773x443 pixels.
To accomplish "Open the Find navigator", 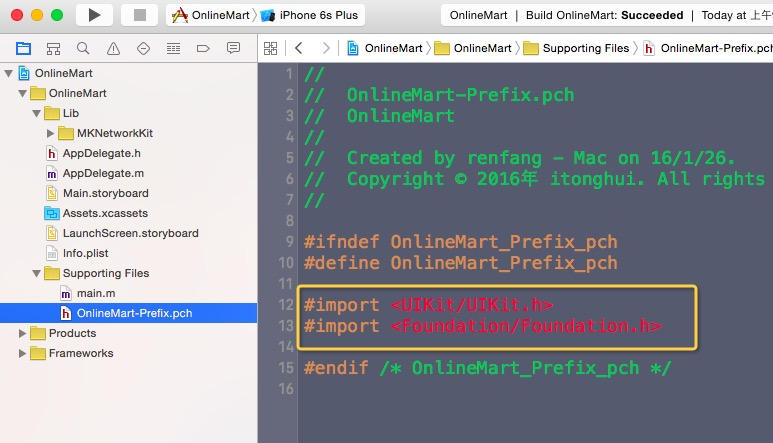I will tap(83, 48).
